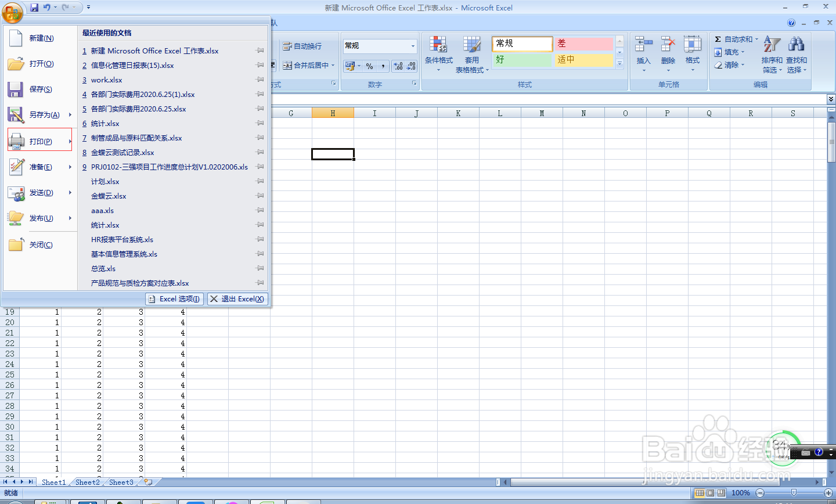Undo with the Quick Access Toolbar arrow
The image size is (836, 504).
pyautogui.click(x=47, y=8)
